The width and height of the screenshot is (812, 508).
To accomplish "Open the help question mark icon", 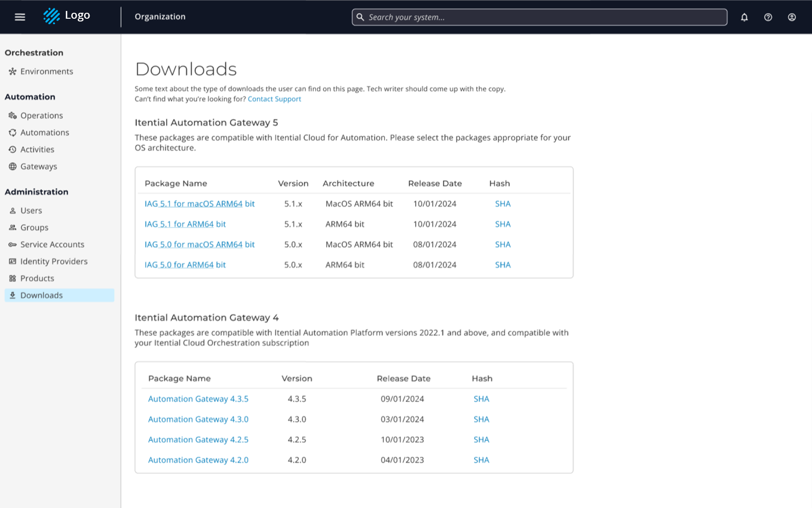I will click(x=768, y=17).
